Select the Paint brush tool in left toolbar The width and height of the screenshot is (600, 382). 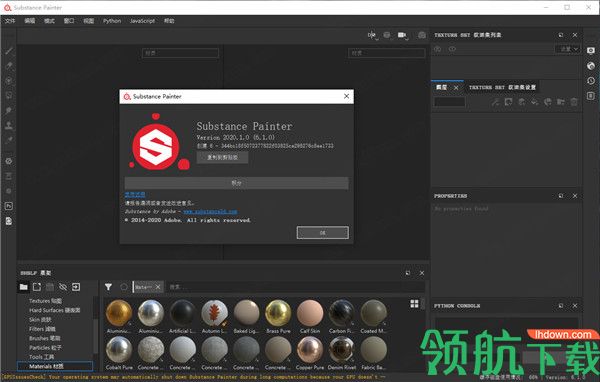tap(9, 51)
